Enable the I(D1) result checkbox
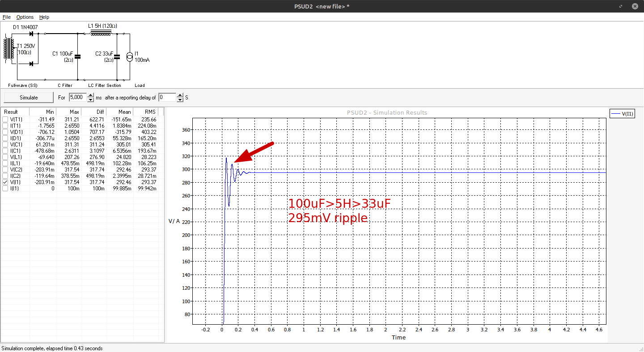The image size is (644, 352). (5, 138)
